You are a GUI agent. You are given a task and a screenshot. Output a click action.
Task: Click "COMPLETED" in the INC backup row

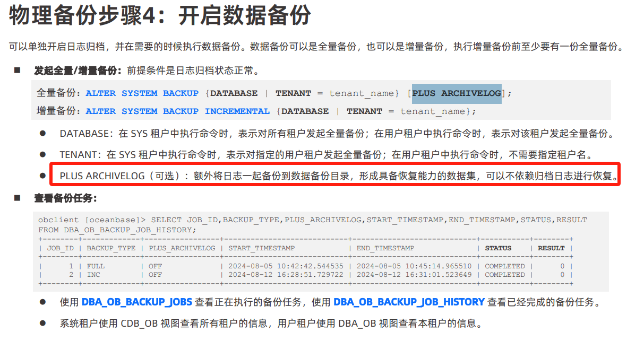pyautogui.click(x=505, y=275)
